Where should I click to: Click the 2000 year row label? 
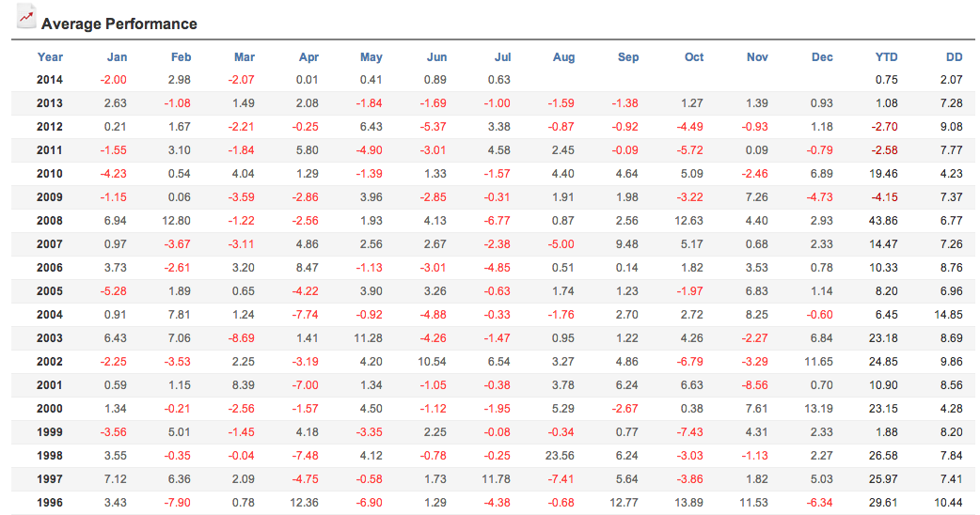pos(49,409)
